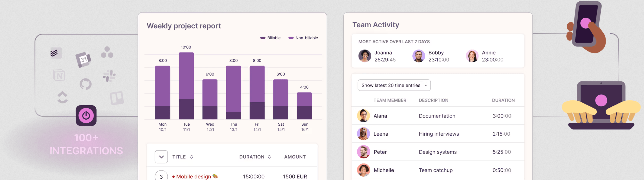Expand all rows with the chevron button

[161, 157]
